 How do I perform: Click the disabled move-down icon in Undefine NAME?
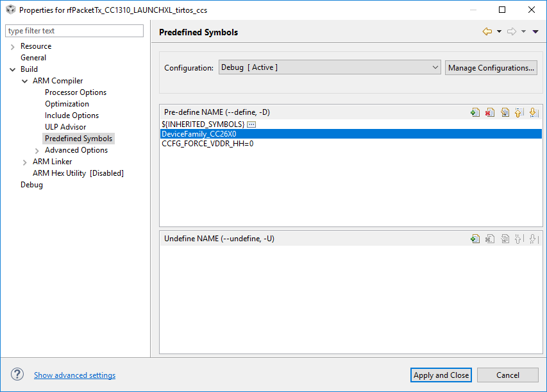[534, 239]
